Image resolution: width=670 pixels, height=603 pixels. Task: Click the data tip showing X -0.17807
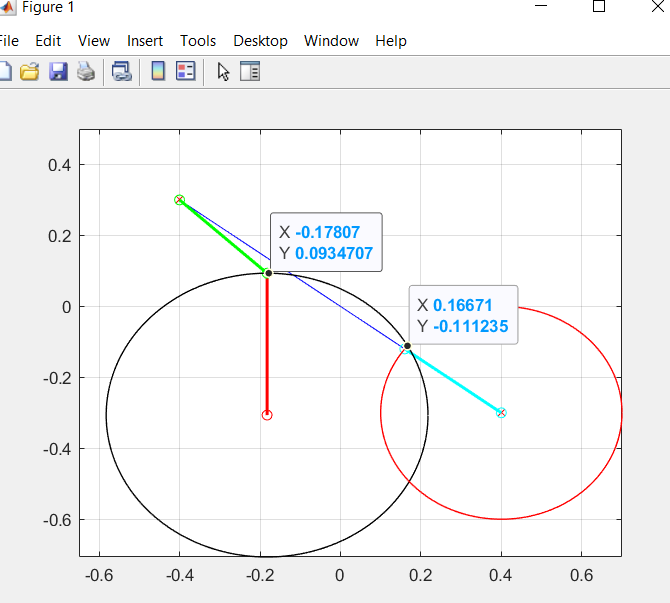tap(327, 242)
